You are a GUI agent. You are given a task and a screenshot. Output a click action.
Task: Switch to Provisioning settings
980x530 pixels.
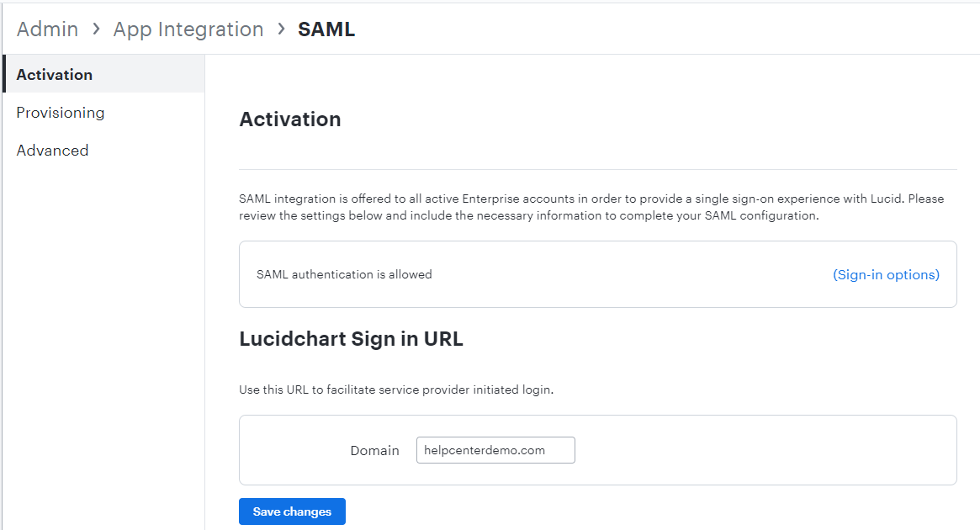61,112
